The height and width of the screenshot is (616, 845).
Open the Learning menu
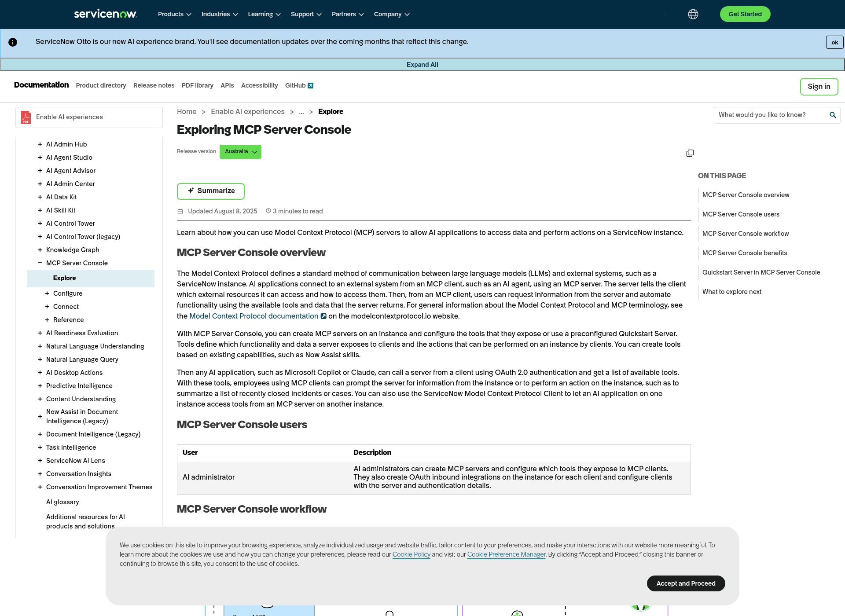[x=264, y=14]
